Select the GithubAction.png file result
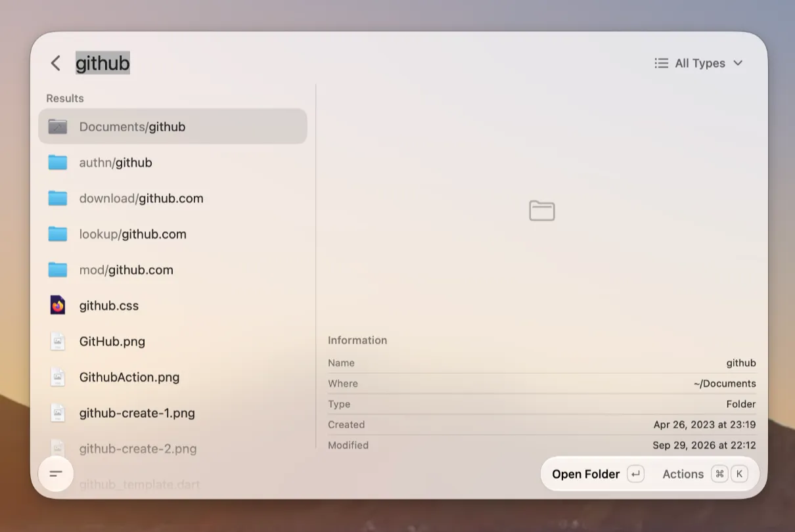 click(x=173, y=377)
